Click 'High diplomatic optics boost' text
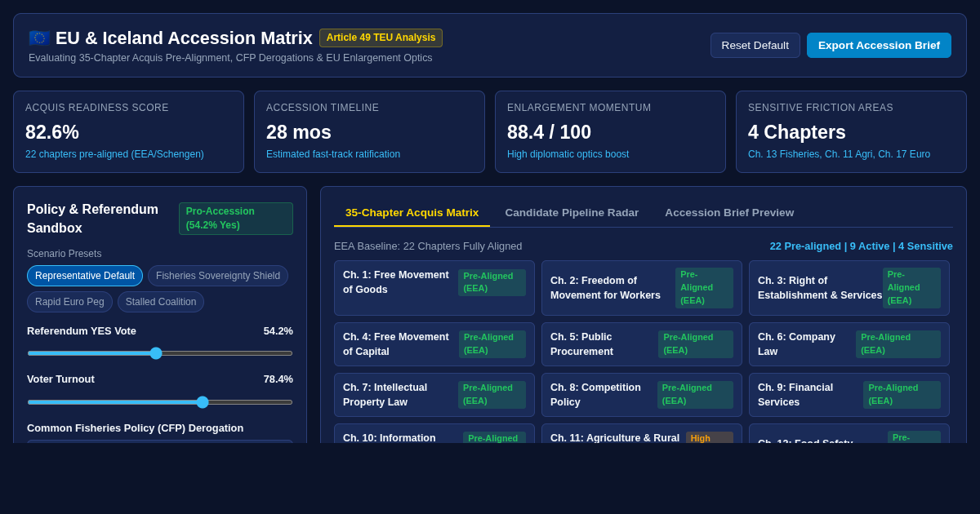This screenshot has height=514, width=980. (x=568, y=154)
